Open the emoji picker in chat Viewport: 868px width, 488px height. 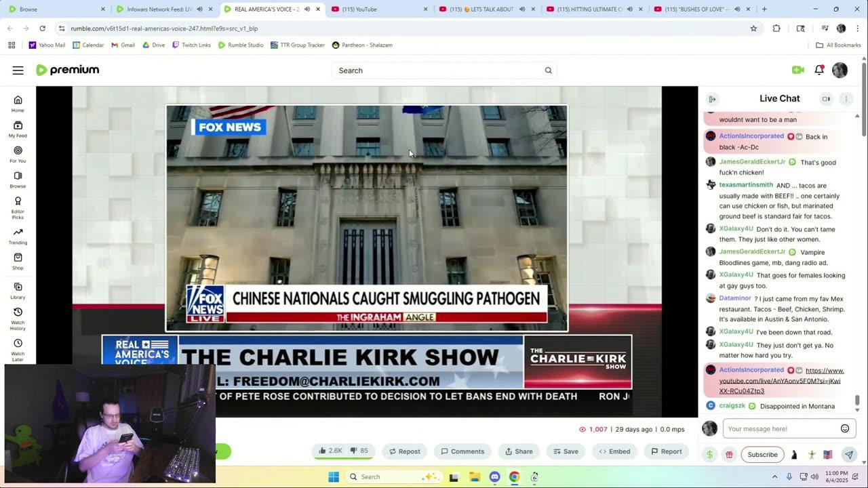pyautogui.click(x=845, y=428)
